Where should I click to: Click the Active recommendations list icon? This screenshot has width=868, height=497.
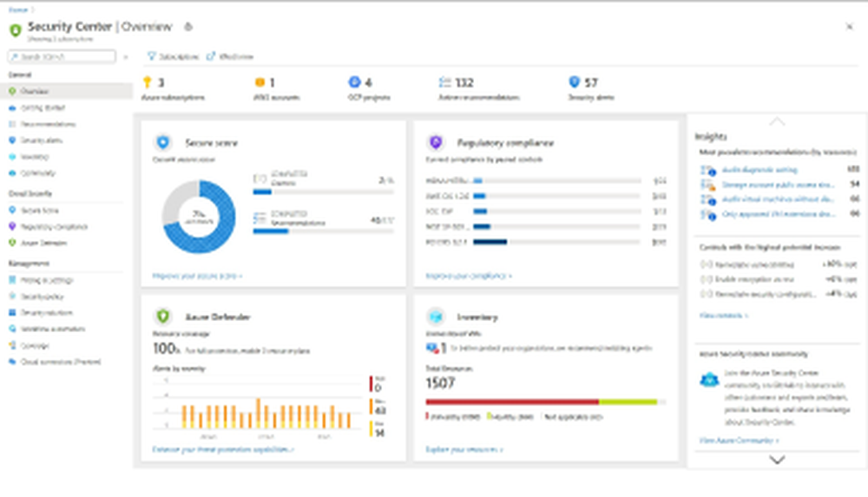click(x=444, y=82)
